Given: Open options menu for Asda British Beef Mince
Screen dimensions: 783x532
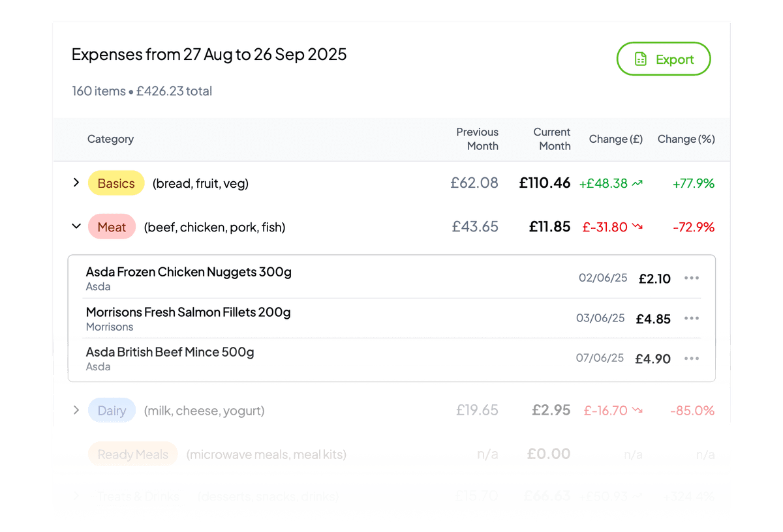Looking at the screenshot, I should 692,358.
